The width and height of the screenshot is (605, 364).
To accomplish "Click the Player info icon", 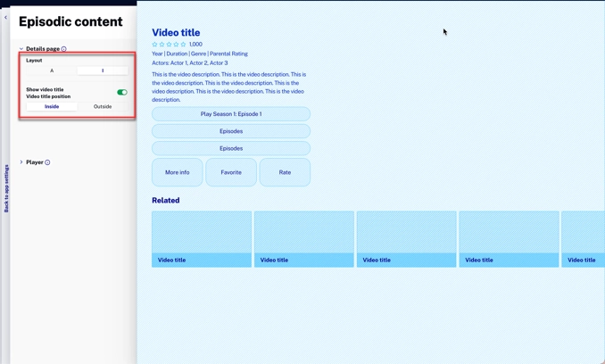I will [x=47, y=162].
